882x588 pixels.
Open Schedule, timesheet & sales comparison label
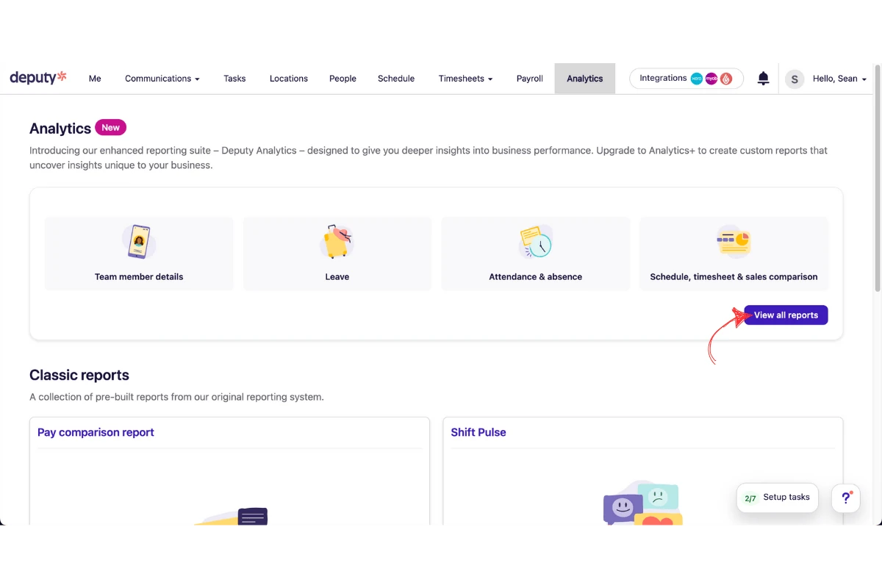(x=734, y=277)
